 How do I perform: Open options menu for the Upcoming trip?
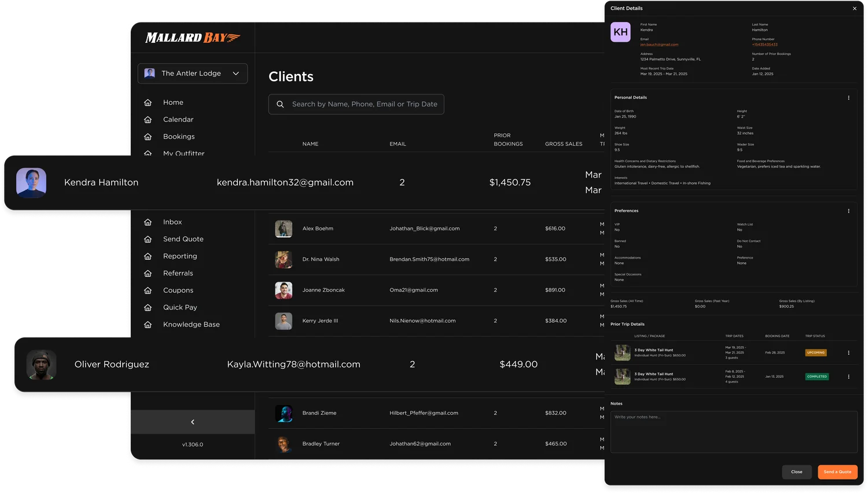(x=849, y=353)
